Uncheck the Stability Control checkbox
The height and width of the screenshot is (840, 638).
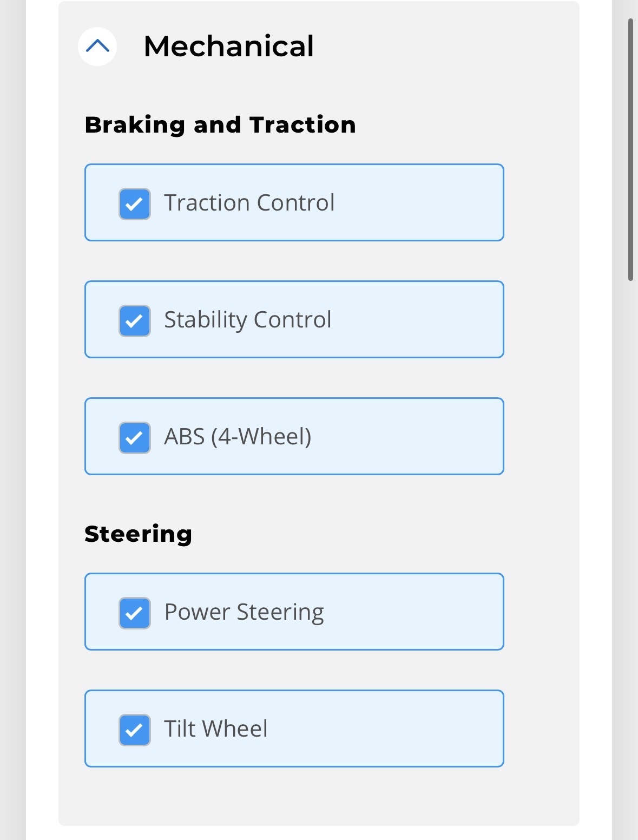135,321
